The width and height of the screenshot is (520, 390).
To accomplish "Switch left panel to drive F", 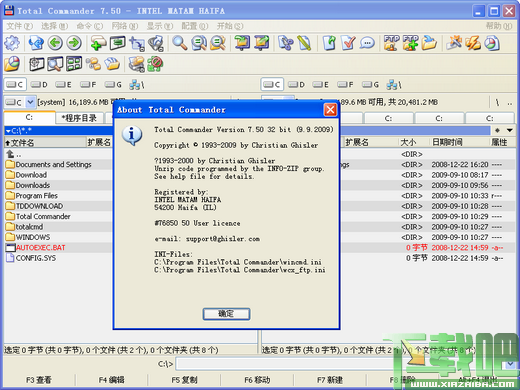I will pos(88,85).
